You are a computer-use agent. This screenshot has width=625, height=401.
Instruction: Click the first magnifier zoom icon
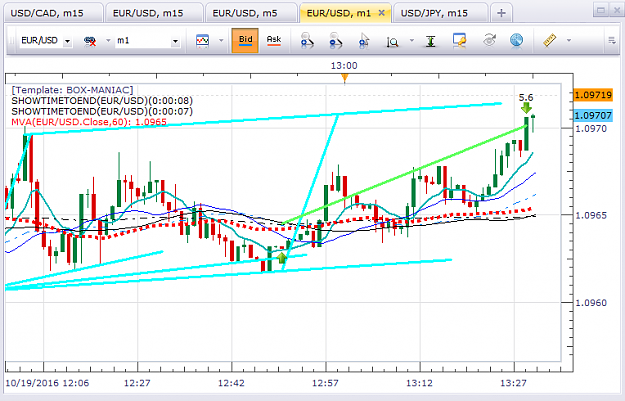307,41
